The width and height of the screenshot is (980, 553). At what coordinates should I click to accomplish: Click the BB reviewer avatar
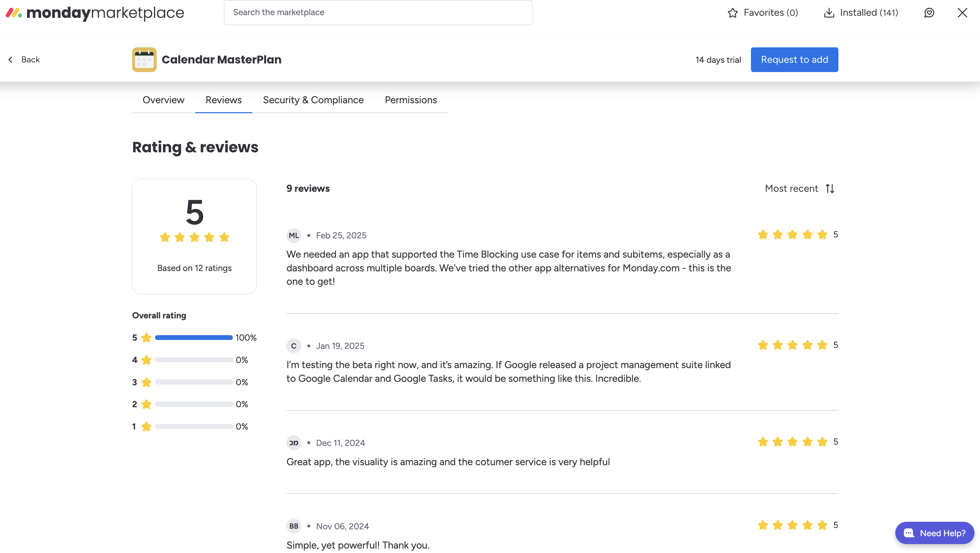pos(294,526)
